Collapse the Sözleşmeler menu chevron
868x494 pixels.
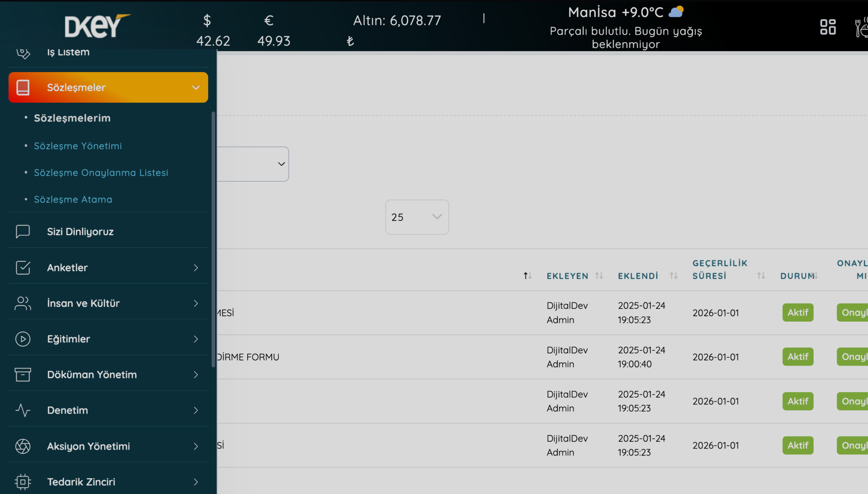196,88
